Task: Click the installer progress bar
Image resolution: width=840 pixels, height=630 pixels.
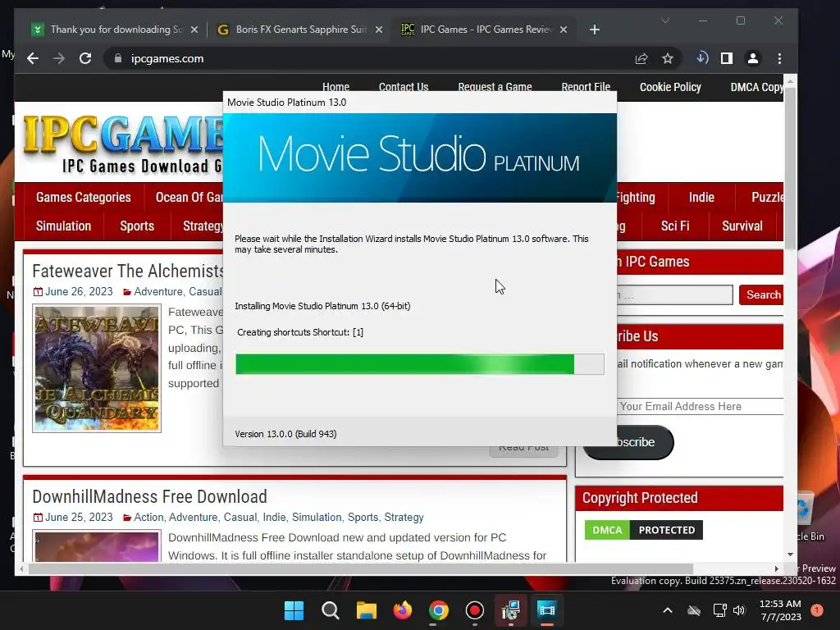Action: [x=419, y=364]
